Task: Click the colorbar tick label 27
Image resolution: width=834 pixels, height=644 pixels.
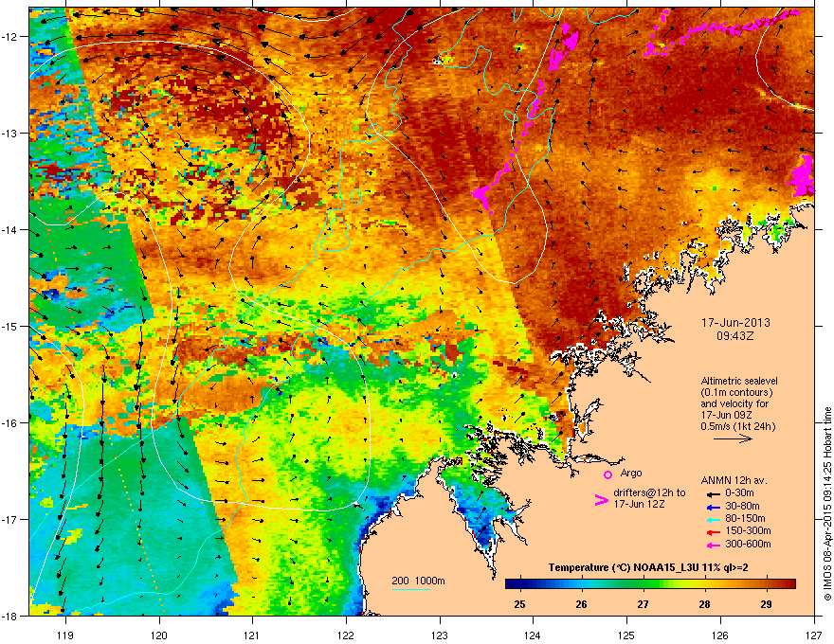Action: (x=644, y=604)
